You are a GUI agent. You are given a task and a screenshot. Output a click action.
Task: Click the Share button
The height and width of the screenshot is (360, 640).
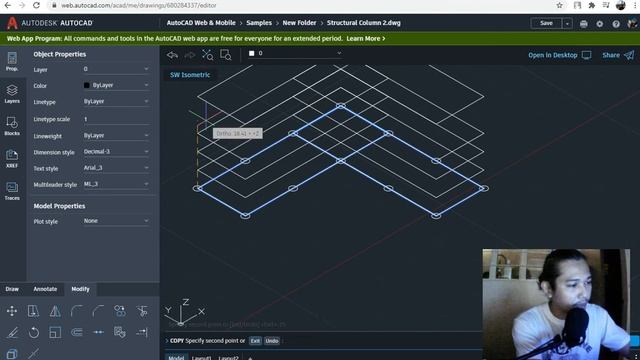[618, 55]
